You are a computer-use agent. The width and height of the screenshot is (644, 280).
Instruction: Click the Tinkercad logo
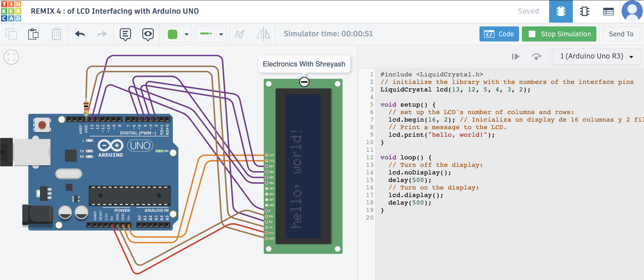[x=11, y=11]
